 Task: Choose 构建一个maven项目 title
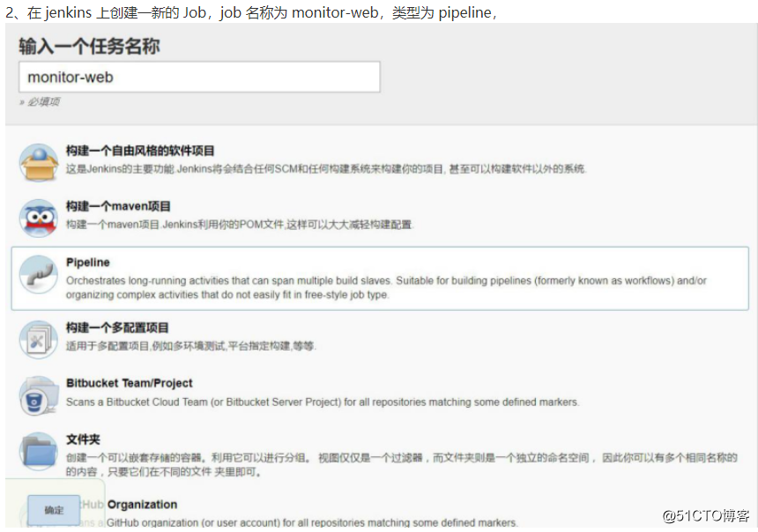118,206
